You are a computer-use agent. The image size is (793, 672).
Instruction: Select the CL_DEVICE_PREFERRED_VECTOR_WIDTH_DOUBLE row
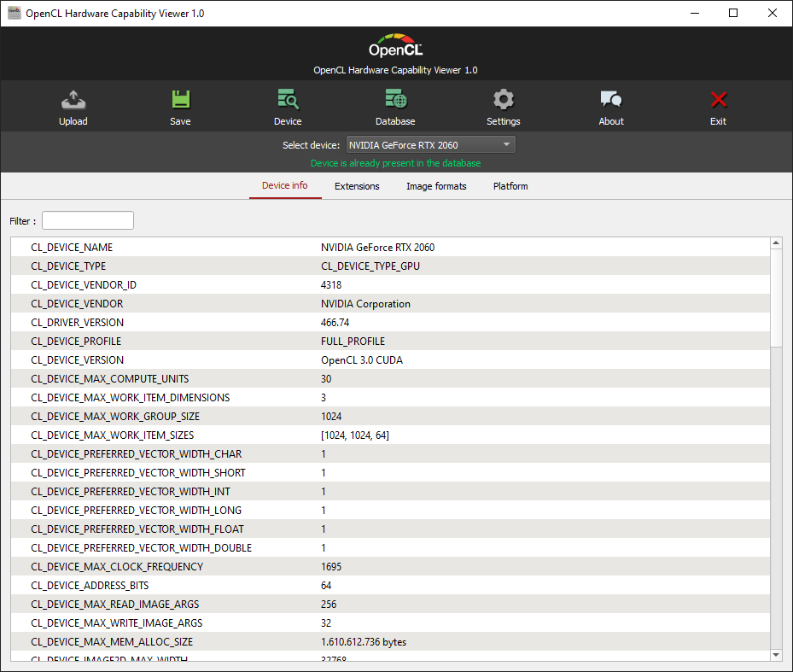(390, 547)
